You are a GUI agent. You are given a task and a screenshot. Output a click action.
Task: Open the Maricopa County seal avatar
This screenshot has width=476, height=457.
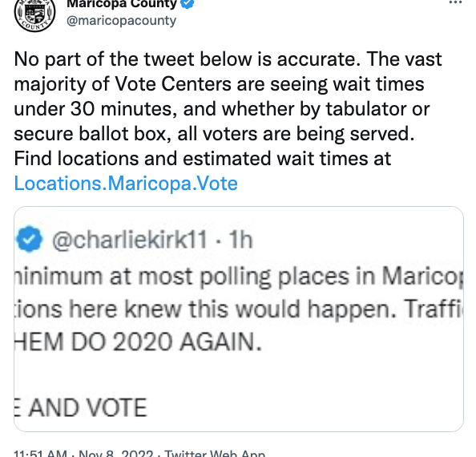(x=34, y=14)
